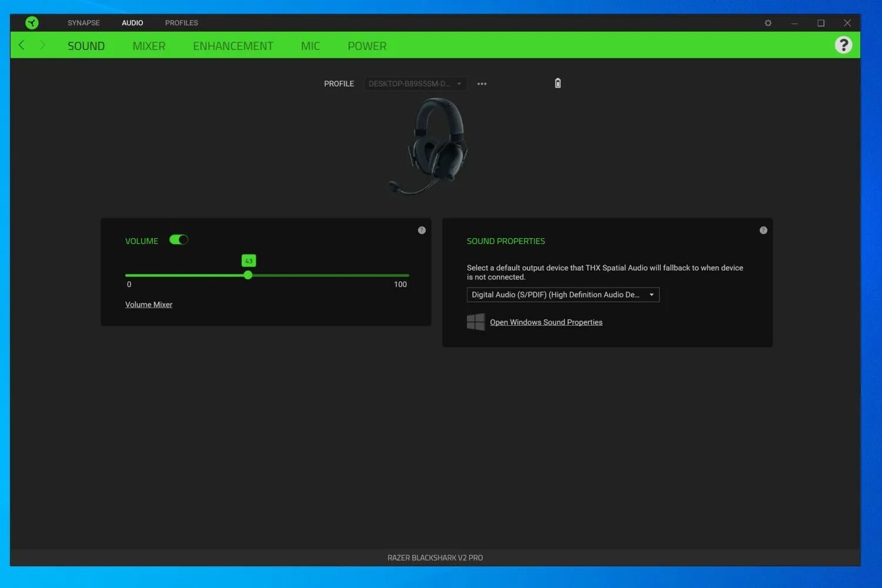Toggle the Volume switch off

(179, 239)
